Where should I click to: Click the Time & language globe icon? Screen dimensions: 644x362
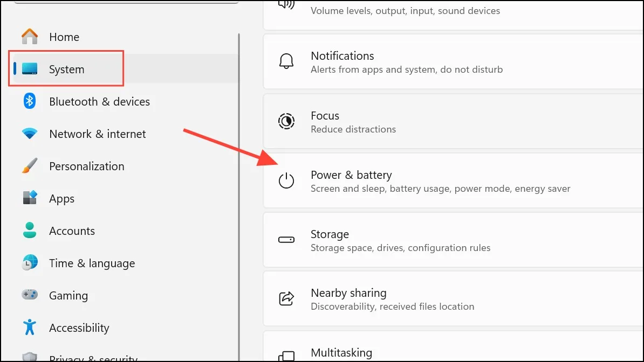[x=30, y=263]
